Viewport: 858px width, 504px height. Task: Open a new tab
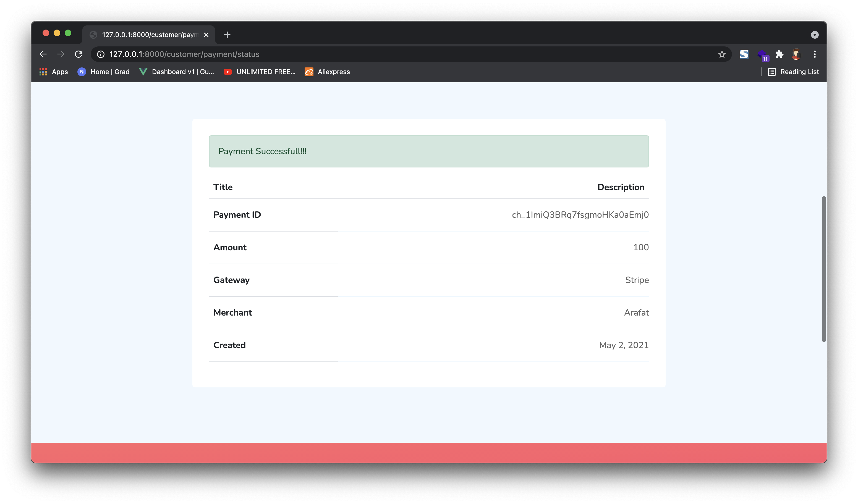click(227, 35)
